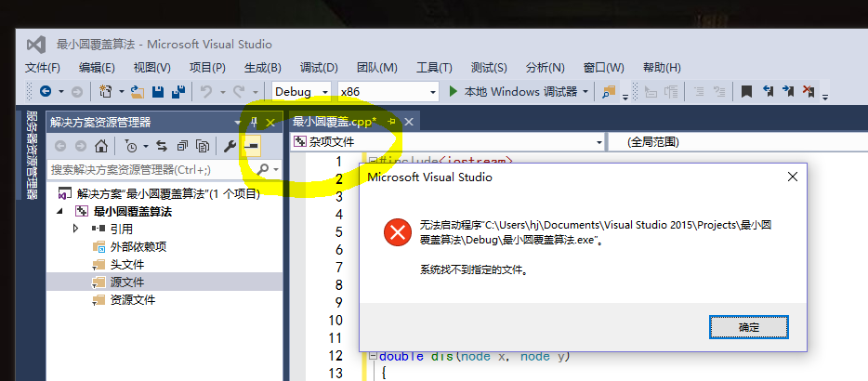Expand the 引用 references node
The image size is (868, 381).
point(76,229)
